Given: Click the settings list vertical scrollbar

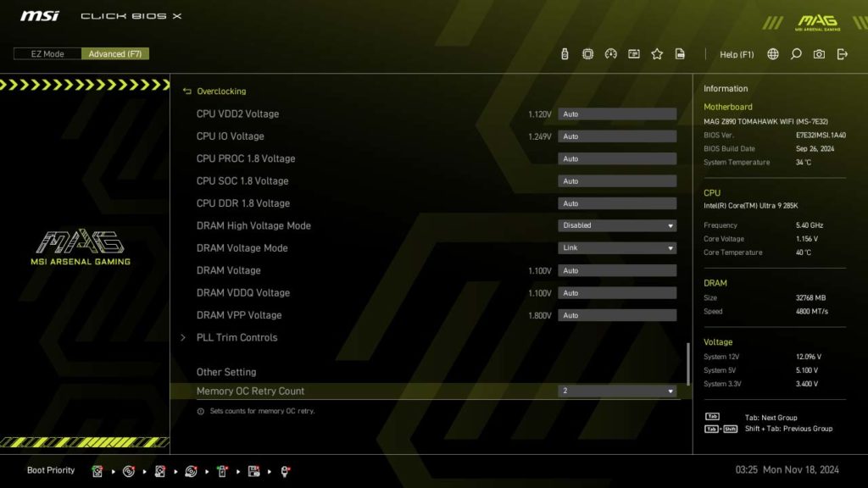Looking at the screenshot, I should point(688,364).
